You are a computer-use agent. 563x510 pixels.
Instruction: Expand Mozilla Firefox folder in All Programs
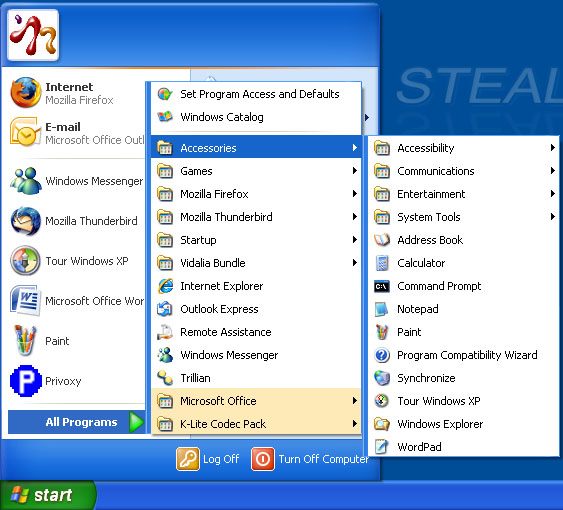[256, 194]
